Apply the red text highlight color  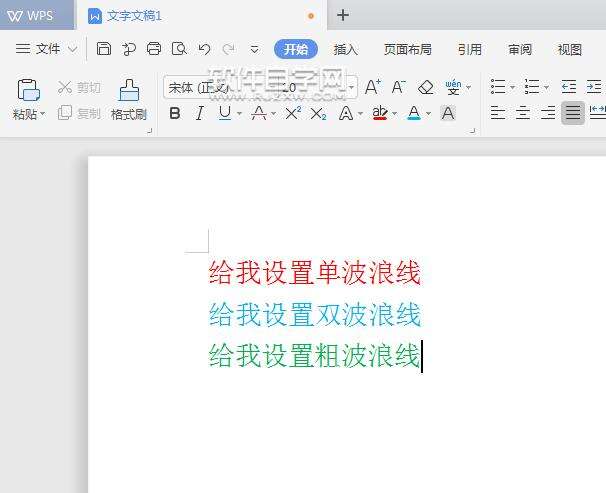tap(380, 113)
